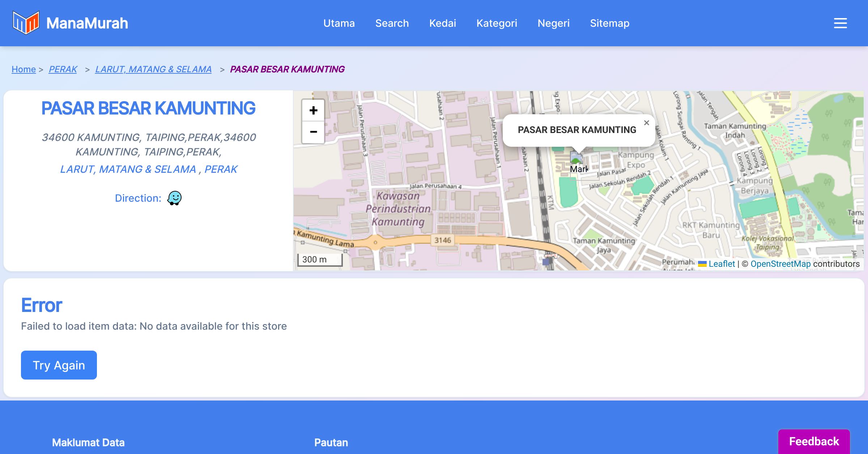This screenshot has width=868, height=454.
Task: Open the Kedai nav link
Action: click(x=443, y=23)
